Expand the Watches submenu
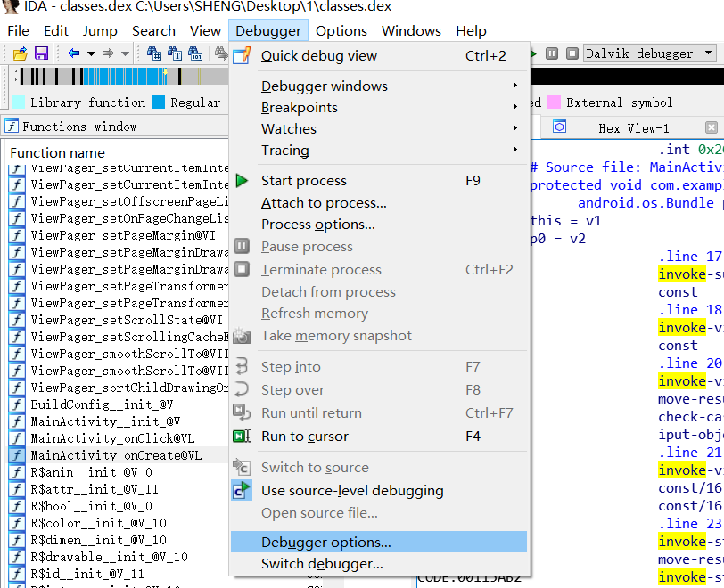Screen dimensions: 724x588 (x=380, y=128)
